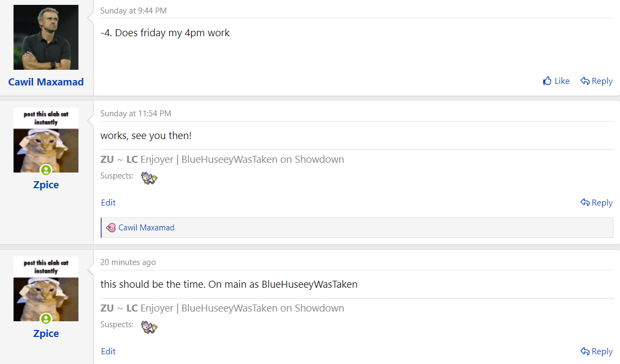Click Cawil Maxamad's name in the reactions bar
The height and width of the screenshot is (364, 620).
(147, 228)
